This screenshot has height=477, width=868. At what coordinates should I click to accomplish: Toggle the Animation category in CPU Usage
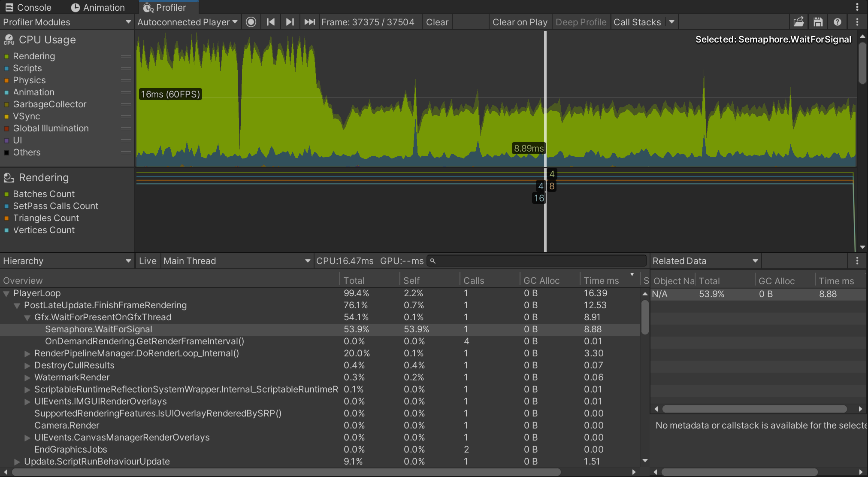pyautogui.click(x=6, y=92)
